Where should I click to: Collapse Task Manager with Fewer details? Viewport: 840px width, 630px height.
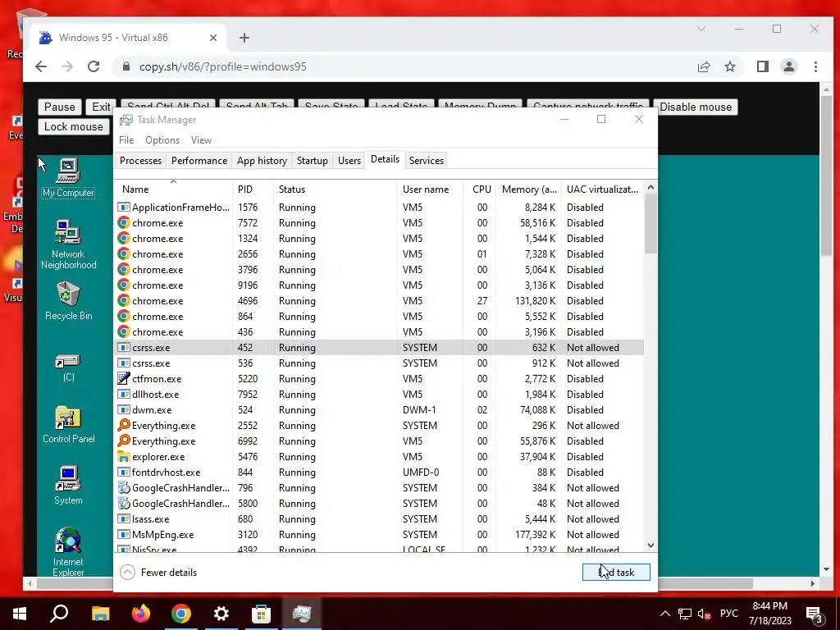(x=158, y=572)
